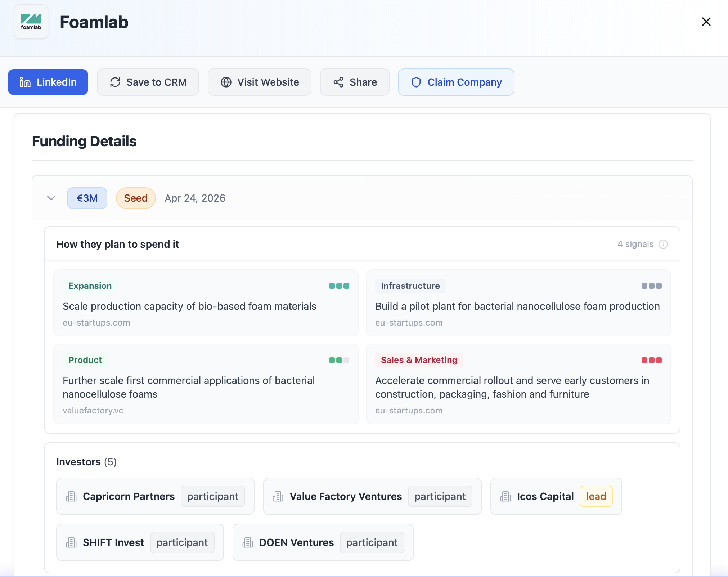The image size is (728, 577).
Task: Open eu-startups.com source under Expansion
Action: pos(96,323)
